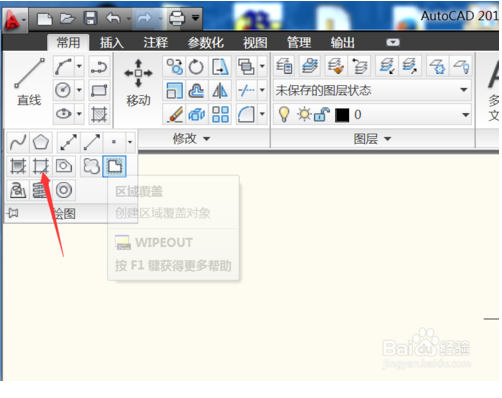The height and width of the screenshot is (398, 502).
Task: Select the trim tool
Action: pyautogui.click(x=246, y=90)
